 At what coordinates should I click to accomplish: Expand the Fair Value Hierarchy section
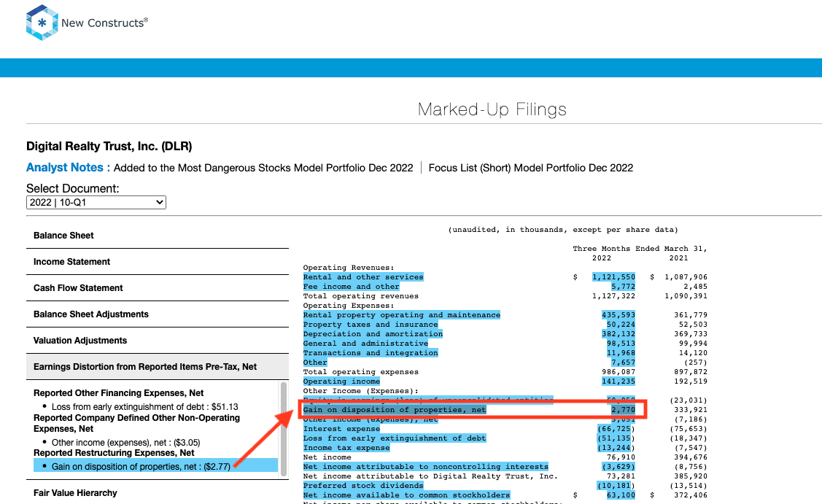(x=158, y=493)
